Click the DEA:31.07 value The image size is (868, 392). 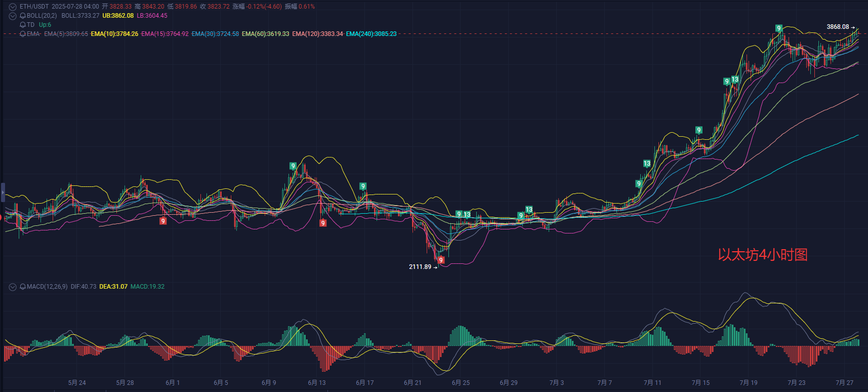coord(113,287)
